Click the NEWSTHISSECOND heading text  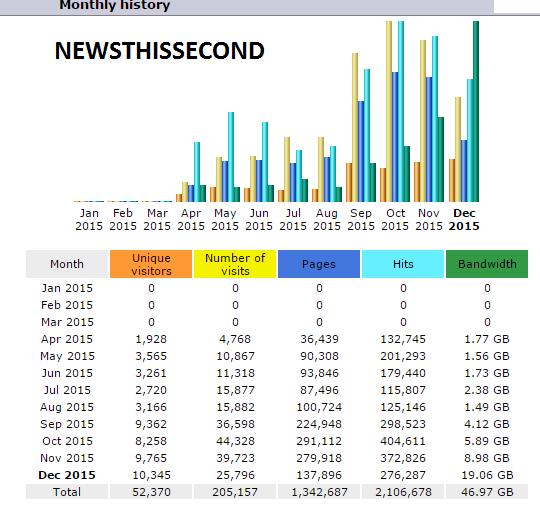pos(159,51)
